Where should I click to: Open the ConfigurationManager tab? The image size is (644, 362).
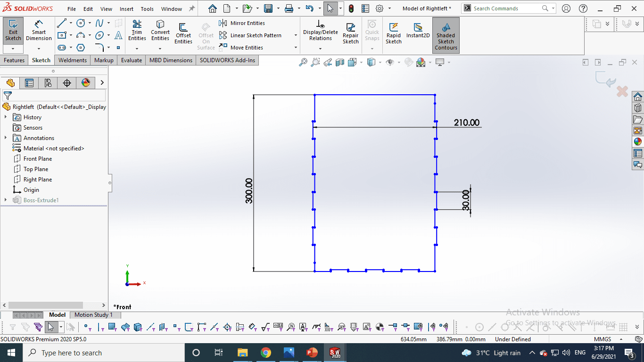click(48, 83)
